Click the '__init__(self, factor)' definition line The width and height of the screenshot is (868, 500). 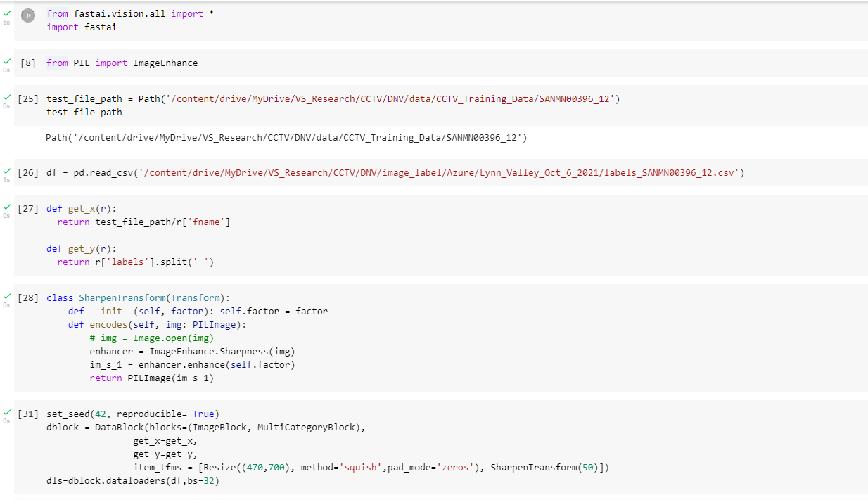pyautogui.click(x=198, y=312)
